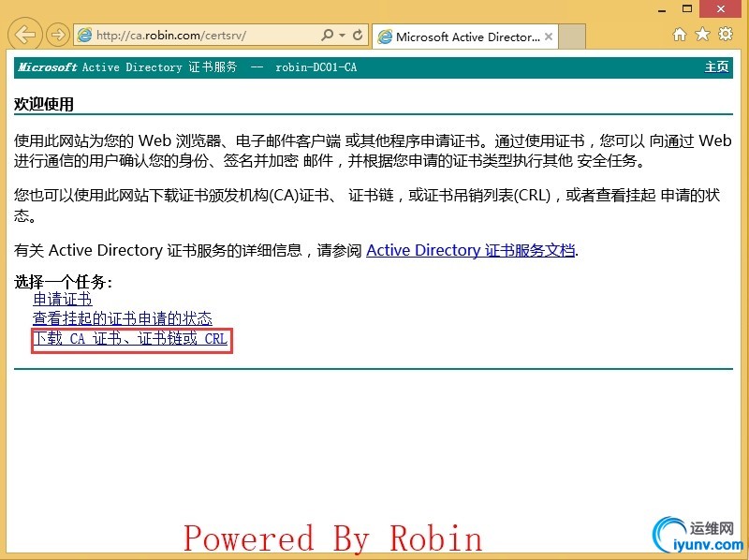Click the IE page icon in address bar
Image resolution: width=749 pixels, height=560 pixels.
tap(84, 35)
